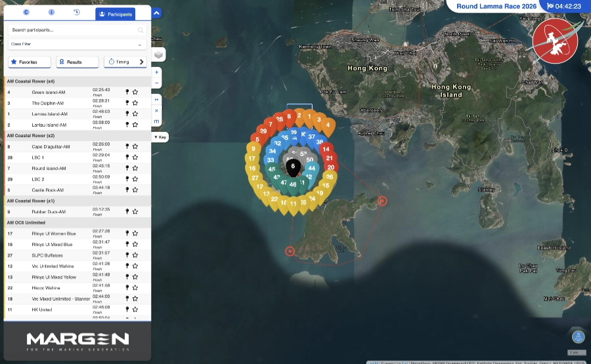Locate Rubber Duck-AM with pin icon

click(x=127, y=212)
